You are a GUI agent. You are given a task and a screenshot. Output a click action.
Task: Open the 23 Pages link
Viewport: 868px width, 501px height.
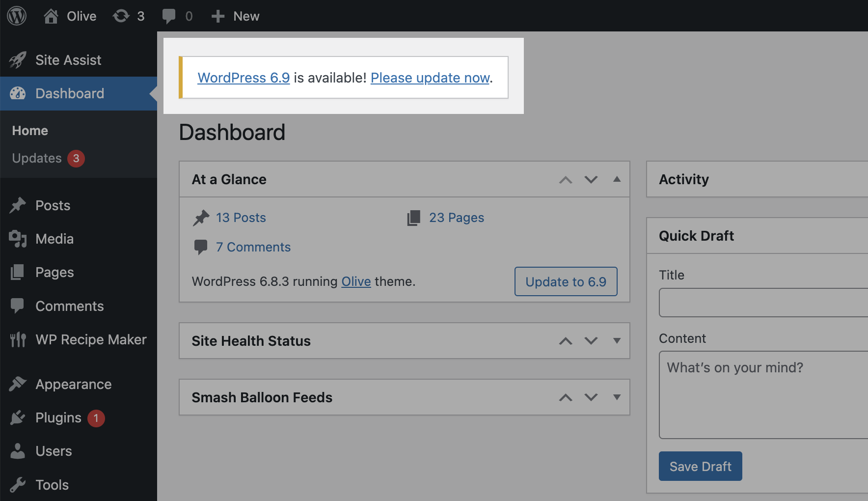click(x=457, y=218)
